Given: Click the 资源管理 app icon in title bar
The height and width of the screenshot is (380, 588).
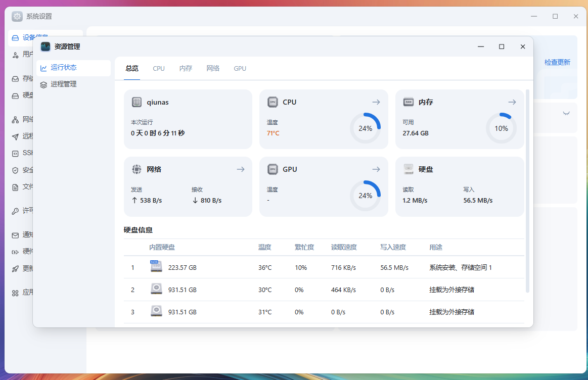Looking at the screenshot, I should click(x=46, y=46).
